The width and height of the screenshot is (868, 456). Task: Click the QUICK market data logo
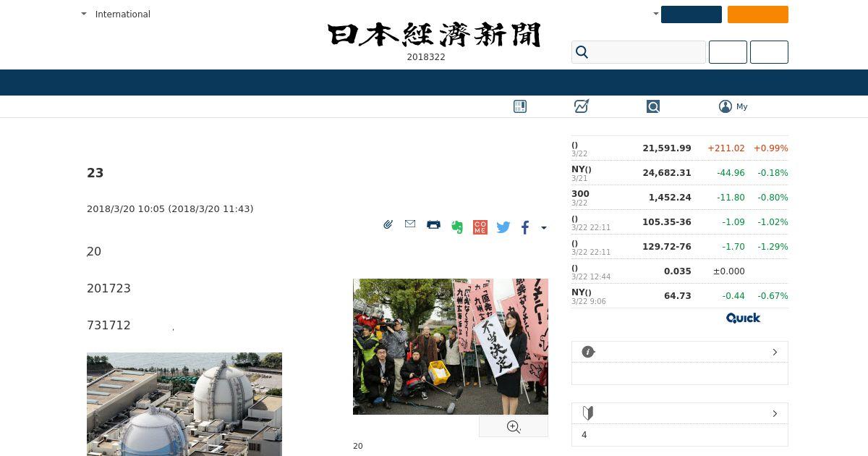[x=743, y=318]
